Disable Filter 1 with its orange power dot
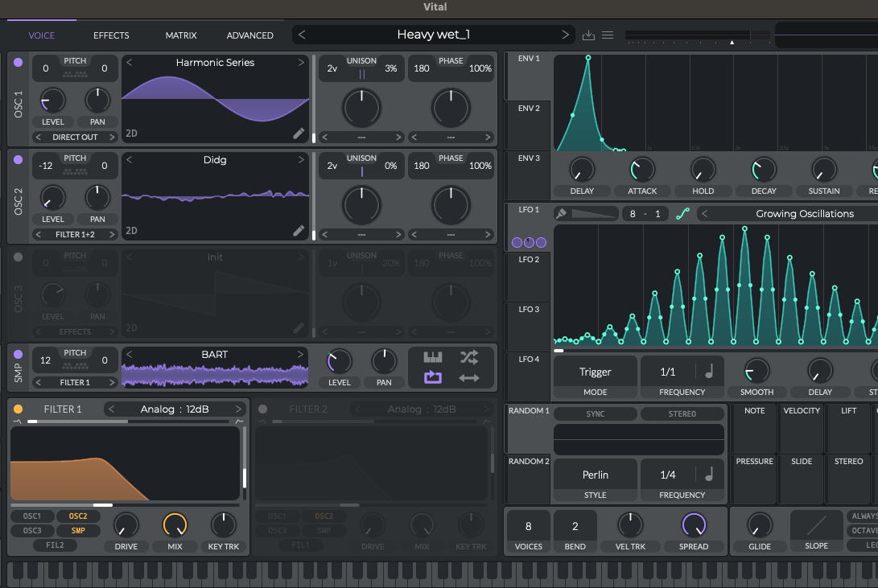This screenshot has height=588, width=878. [19, 409]
